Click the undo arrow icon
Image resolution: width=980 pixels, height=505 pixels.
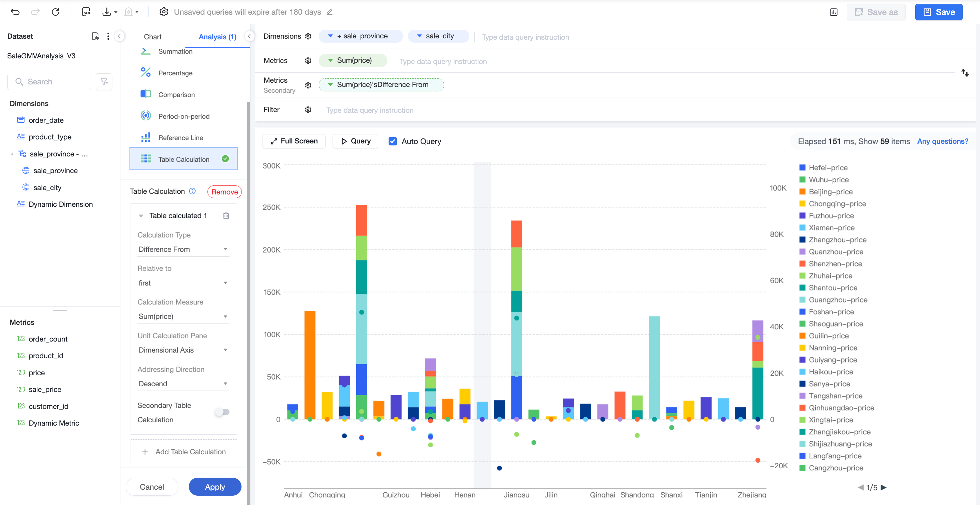[15, 12]
